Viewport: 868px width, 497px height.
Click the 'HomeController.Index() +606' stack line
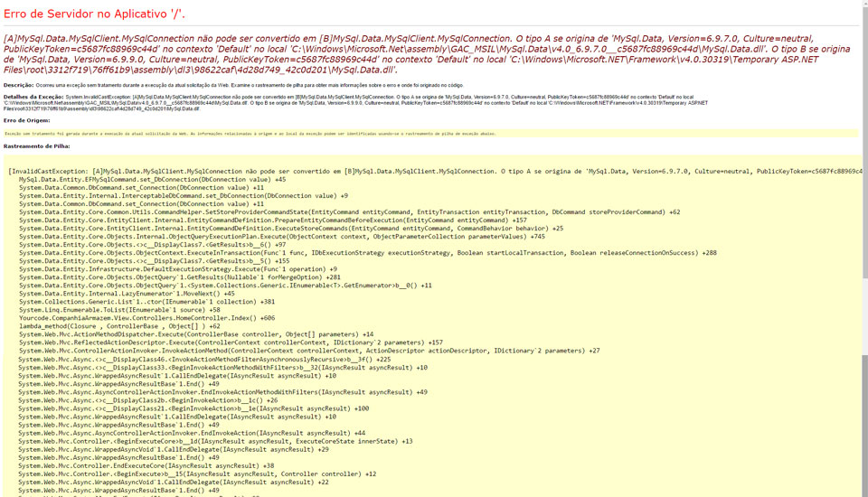coord(146,318)
